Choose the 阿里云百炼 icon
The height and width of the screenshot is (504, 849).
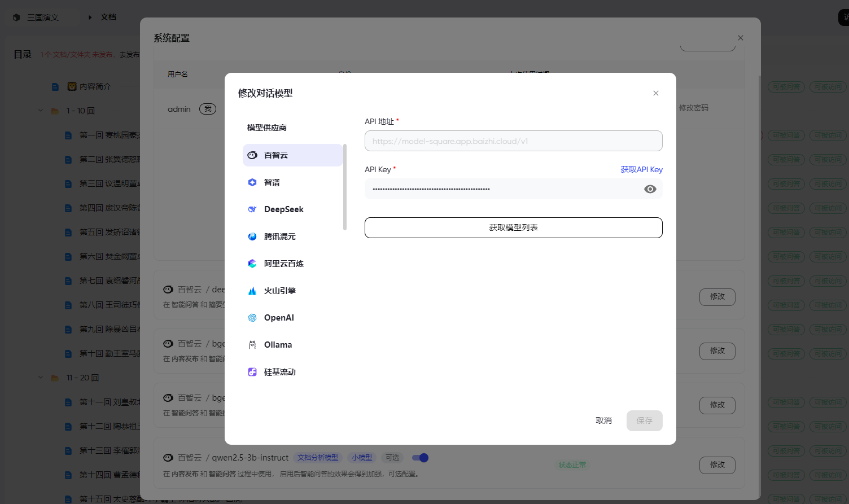click(252, 264)
